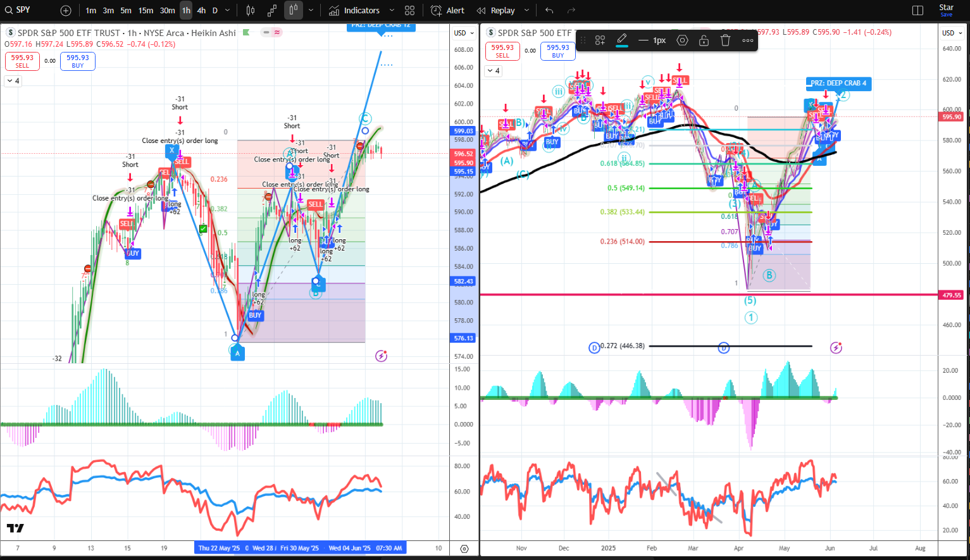Image resolution: width=970 pixels, height=560 pixels.
Task: Click the Redo arrow
Action: pyautogui.click(x=571, y=11)
